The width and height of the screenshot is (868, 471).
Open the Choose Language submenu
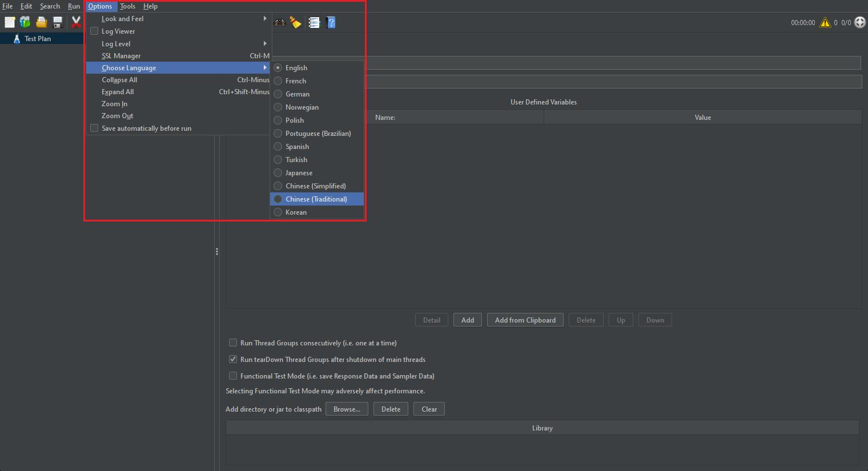[x=178, y=67]
